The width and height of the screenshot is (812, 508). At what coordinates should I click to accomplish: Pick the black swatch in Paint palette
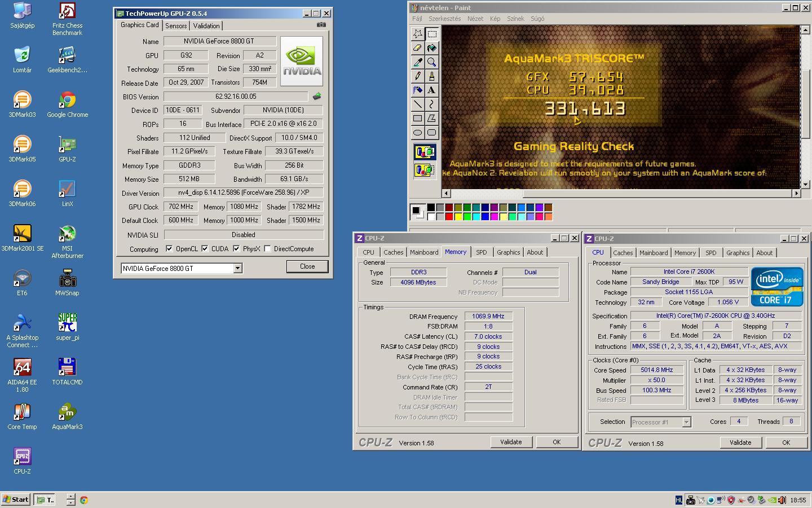[431, 208]
